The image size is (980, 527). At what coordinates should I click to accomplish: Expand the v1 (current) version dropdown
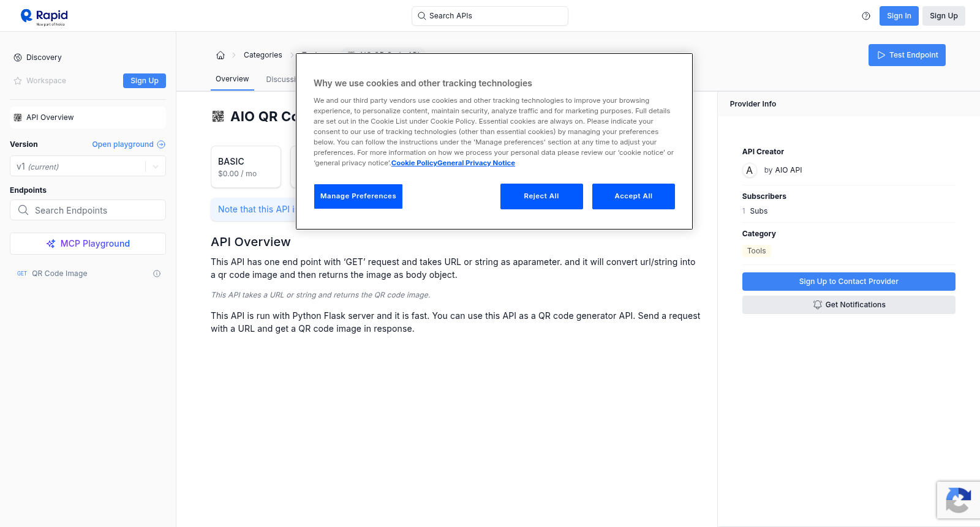coord(88,166)
